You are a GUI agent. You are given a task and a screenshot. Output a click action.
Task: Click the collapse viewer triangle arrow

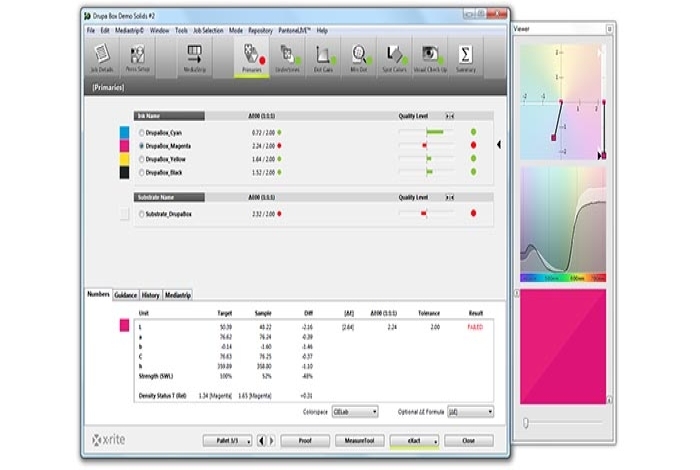(499, 145)
